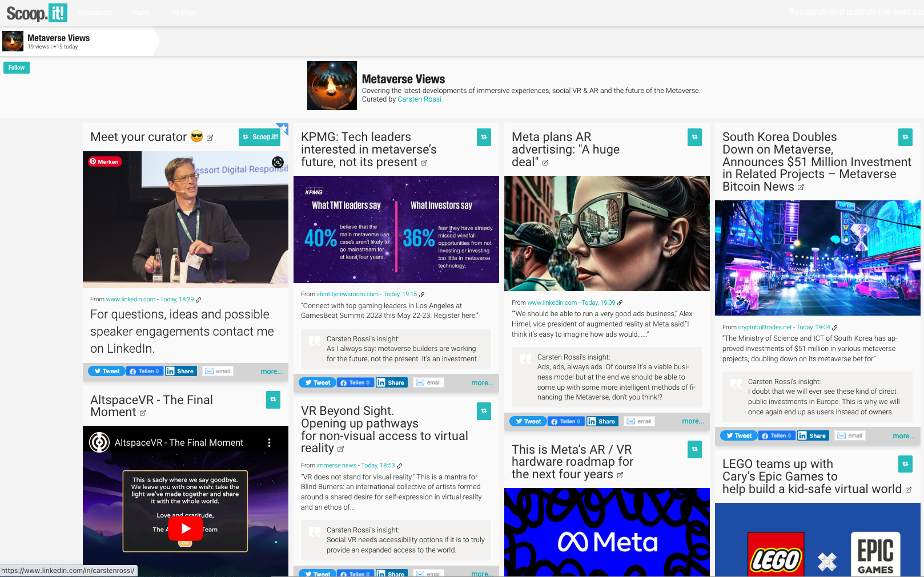924x577 pixels.
Task: Open VR Beyond Sight article title
Action: (384, 429)
